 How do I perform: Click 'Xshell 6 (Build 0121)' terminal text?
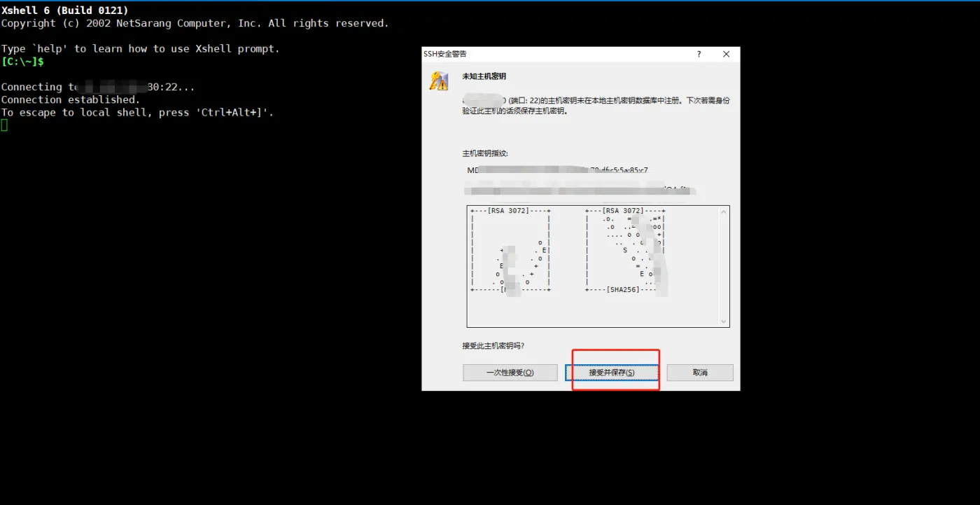pyautogui.click(x=64, y=11)
